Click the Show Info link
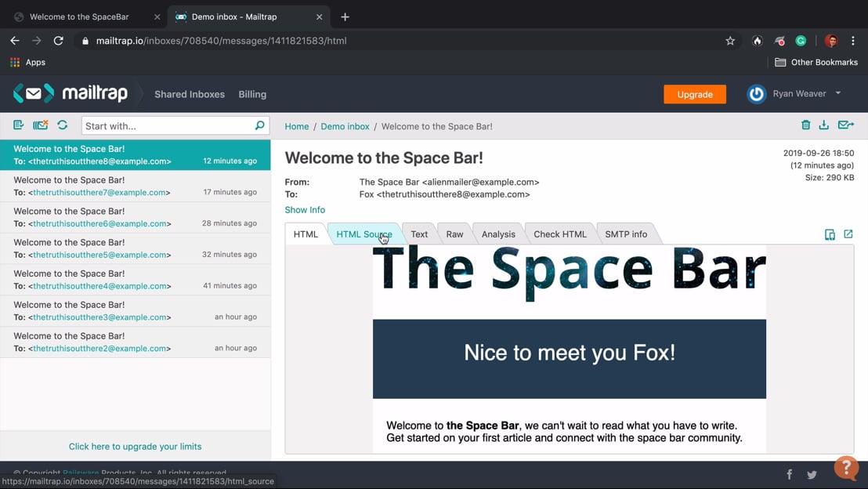This screenshot has width=868, height=489. pos(305,210)
